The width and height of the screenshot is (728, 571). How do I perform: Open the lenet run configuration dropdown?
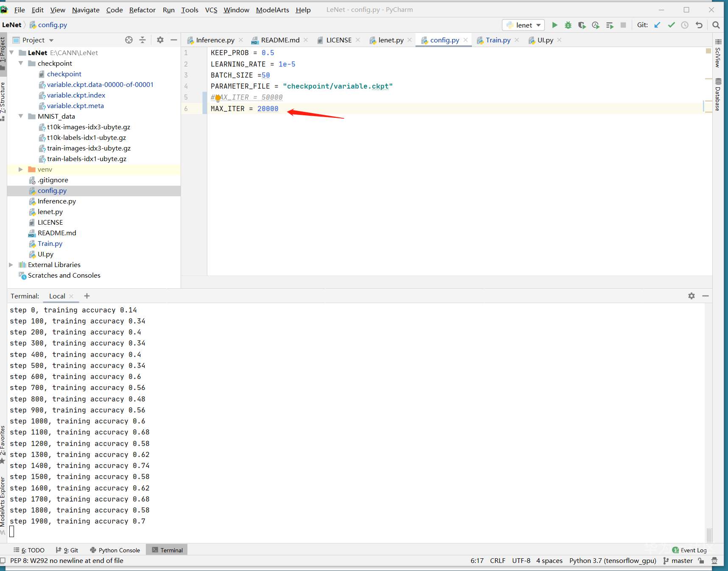tap(523, 25)
